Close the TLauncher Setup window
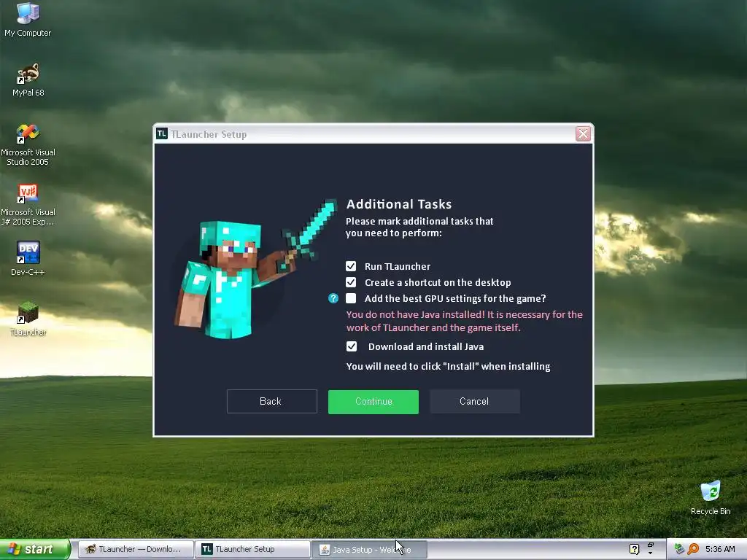The width and height of the screenshot is (747, 560). pos(583,134)
